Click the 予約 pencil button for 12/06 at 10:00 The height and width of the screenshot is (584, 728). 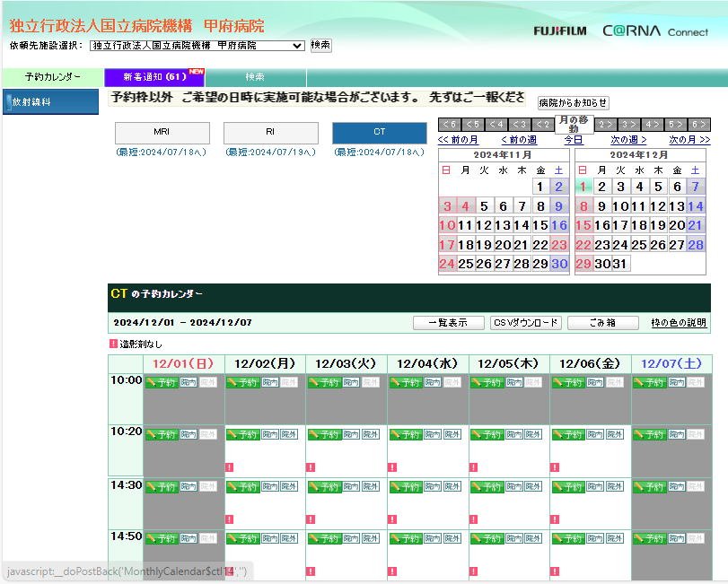pyautogui.click(x=567, y=383)
